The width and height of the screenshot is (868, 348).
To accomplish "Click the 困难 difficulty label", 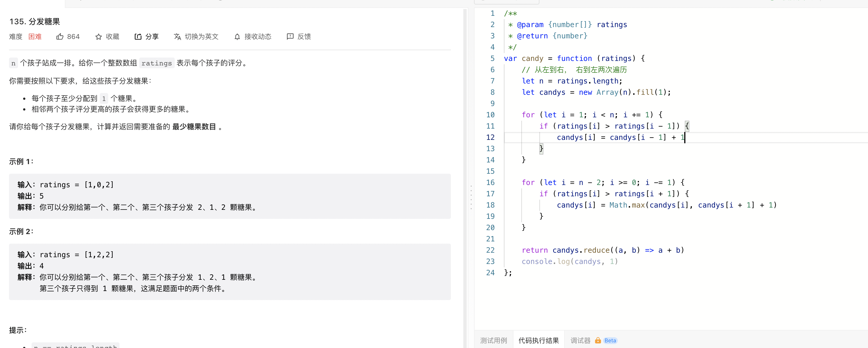I will (35, 37).
